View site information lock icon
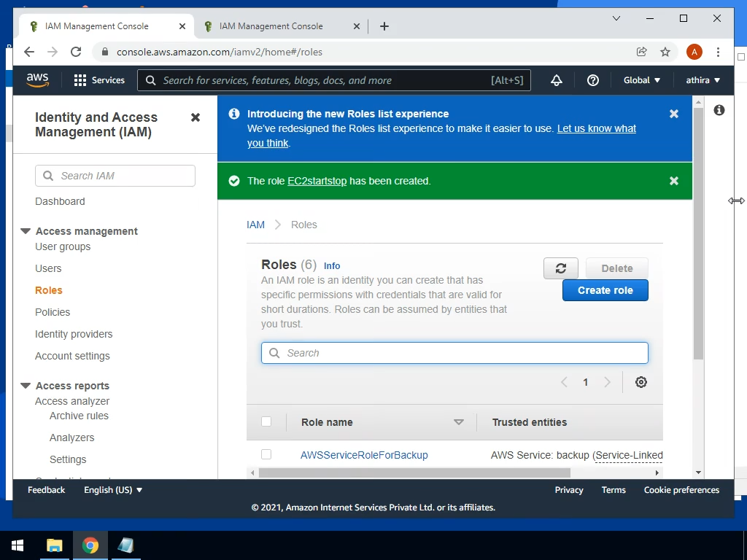Screen dimensions: 747x560 [105, 52]
